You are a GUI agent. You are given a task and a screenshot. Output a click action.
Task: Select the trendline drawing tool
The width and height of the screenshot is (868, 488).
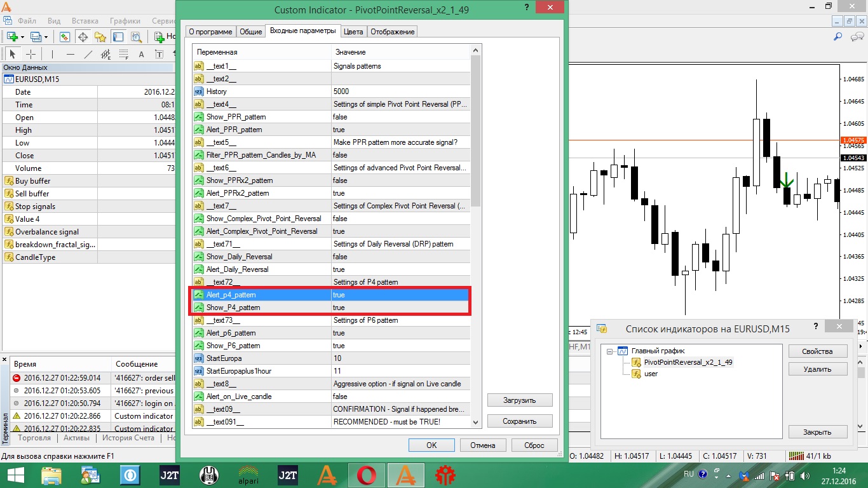click(x=88, y=54)
